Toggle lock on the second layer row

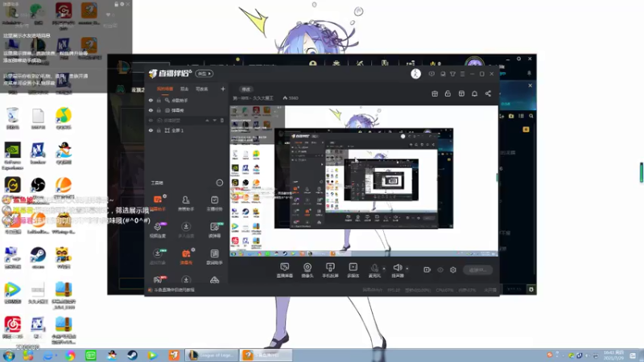pyautogui.click(x=159, y=110)
